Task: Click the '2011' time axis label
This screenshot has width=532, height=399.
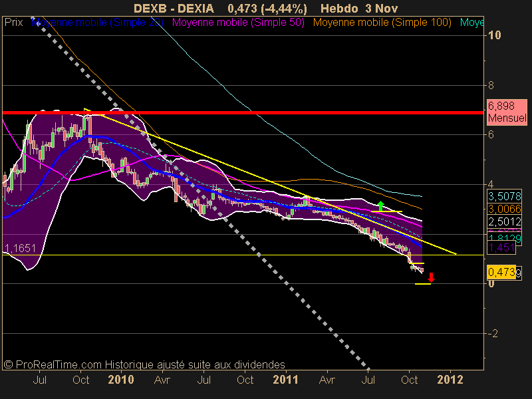Action: (286, 379)
